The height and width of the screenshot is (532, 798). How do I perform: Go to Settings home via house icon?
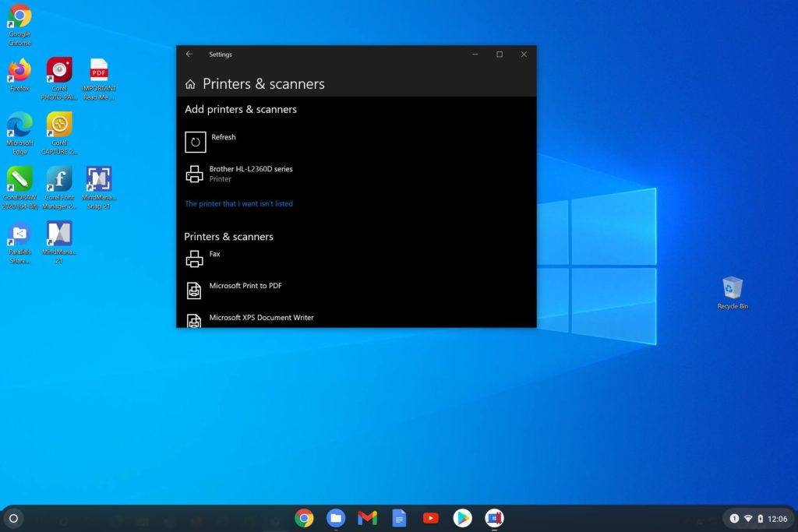pyautogui.click(x=190, y=84)
